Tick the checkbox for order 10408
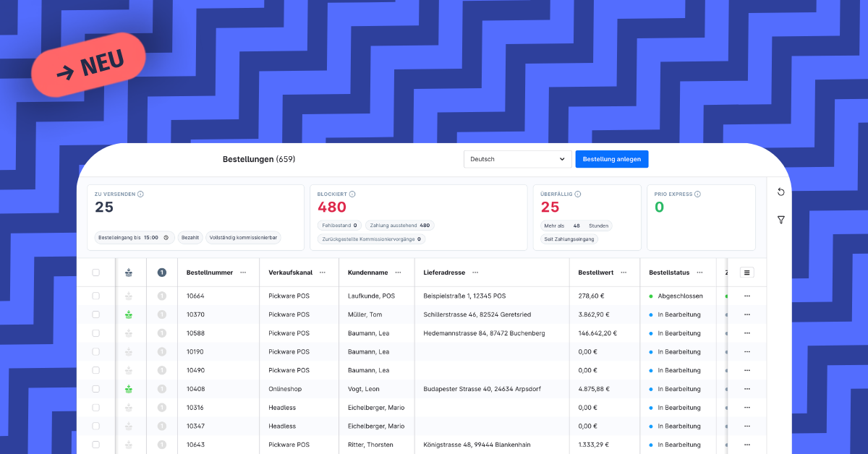The height and width of the screenshot is (454, 868). (x=96, y=389)
